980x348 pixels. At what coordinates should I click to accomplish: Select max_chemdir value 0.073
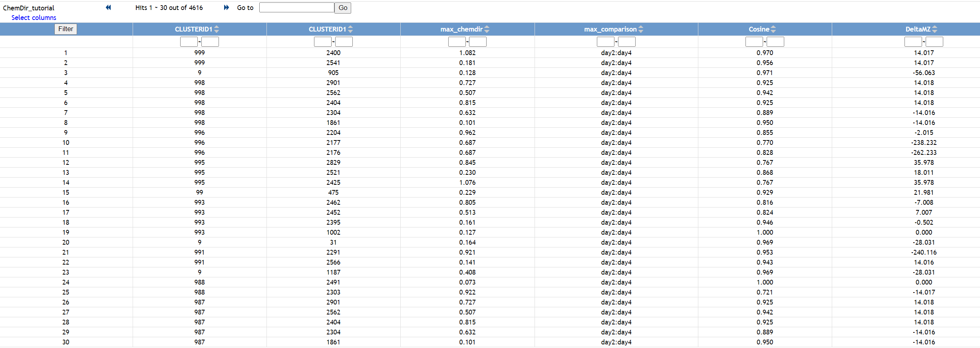[467, 282]
